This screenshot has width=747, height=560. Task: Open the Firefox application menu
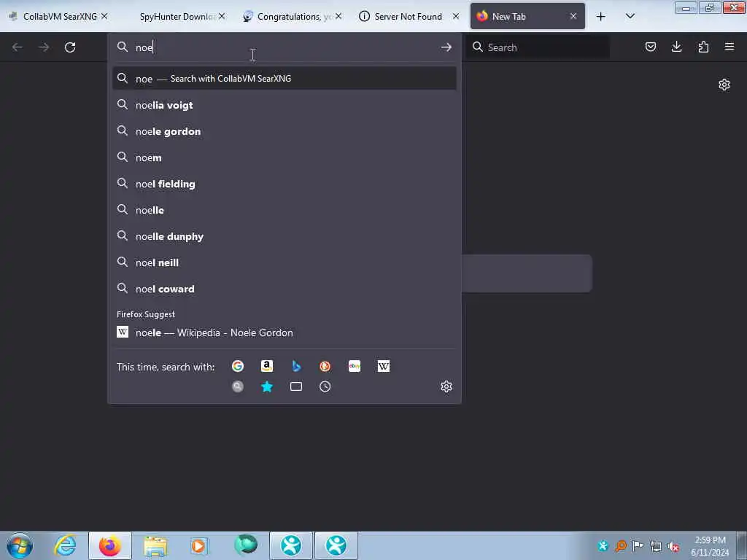click(x=729, y=47)
